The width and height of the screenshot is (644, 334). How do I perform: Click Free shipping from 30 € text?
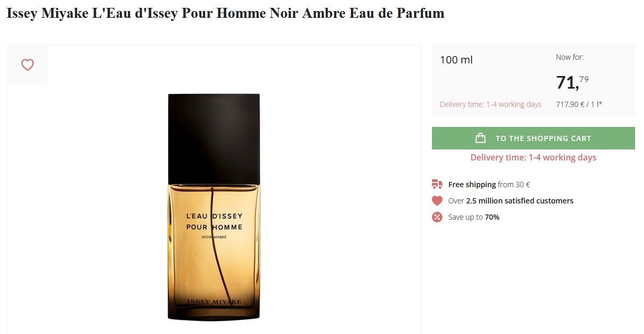click(x=489, y=185)
